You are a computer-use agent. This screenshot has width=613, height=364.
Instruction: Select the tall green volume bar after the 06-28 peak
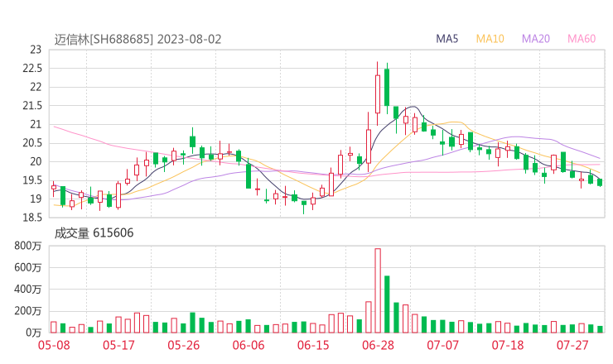click(x=387, y=304)
